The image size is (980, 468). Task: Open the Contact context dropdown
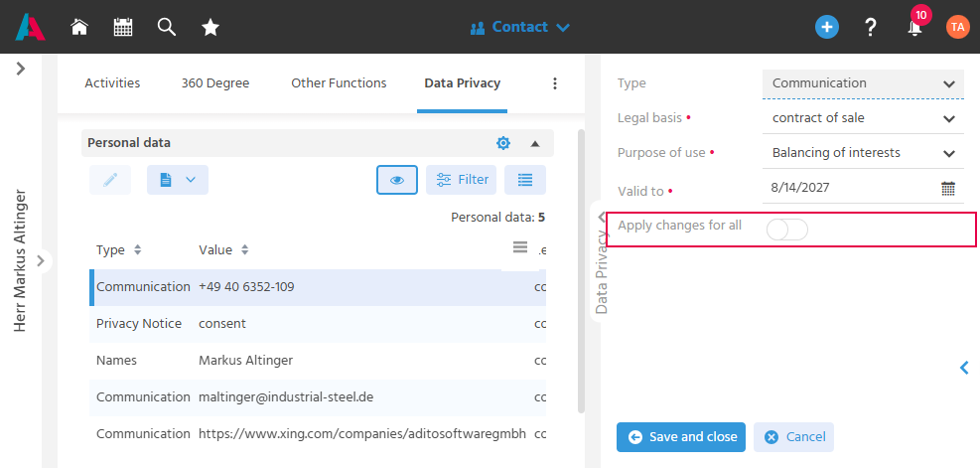520,27
